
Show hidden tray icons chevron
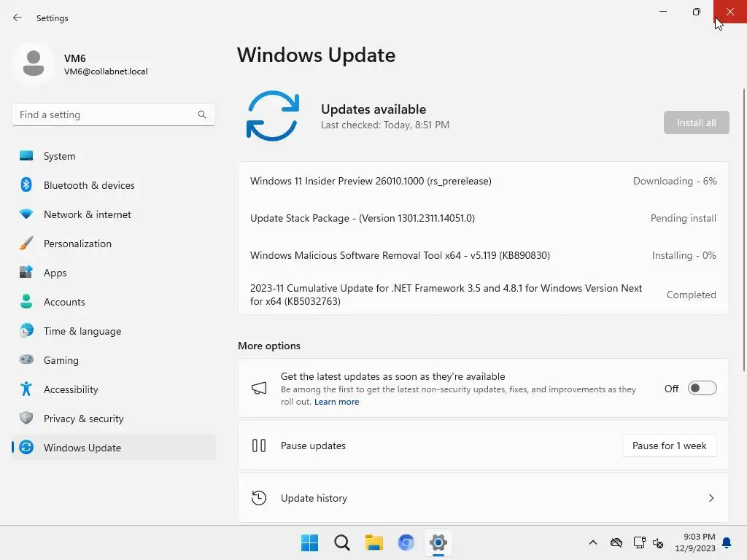(592, 542)
